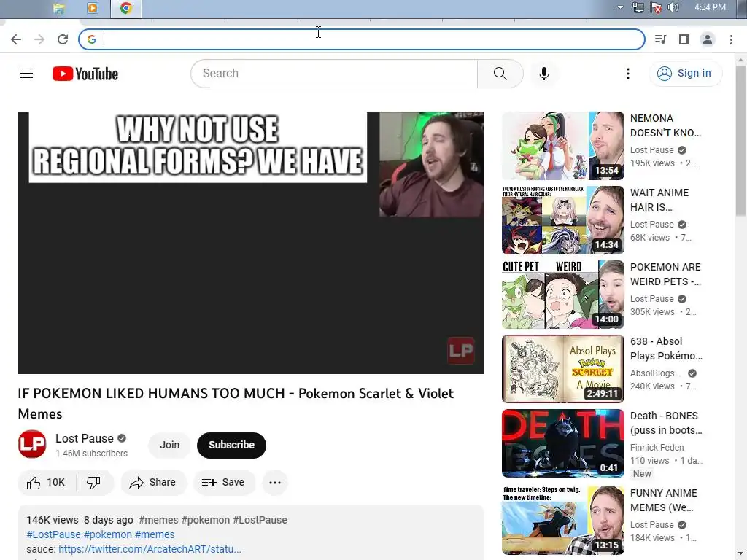747x560 pixels.
Task: Go back with the browser back arrow
Action: [16, 39]
